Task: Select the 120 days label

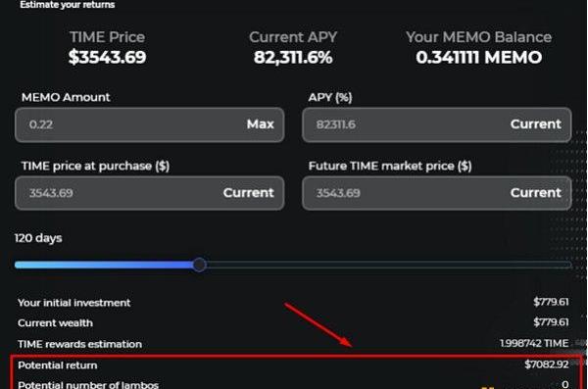Action: click(x=38, y=238)
